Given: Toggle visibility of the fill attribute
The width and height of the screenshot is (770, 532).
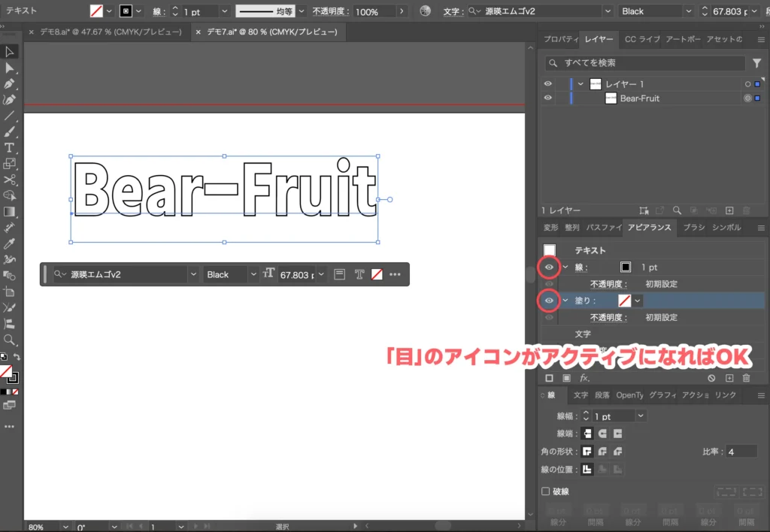Looking at the screenshot, I should pyautogui.click(x=549, y=301).
